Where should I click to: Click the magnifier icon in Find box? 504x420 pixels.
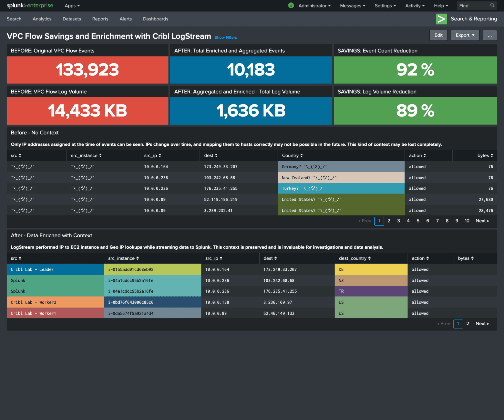pyautogui.click(x=492, y=5)
